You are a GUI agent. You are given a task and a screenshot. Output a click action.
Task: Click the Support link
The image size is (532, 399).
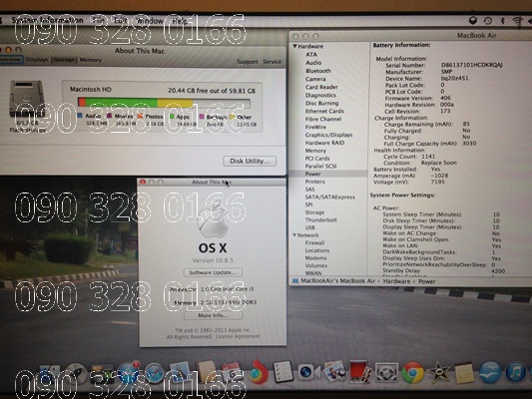click(x=248, y=62)
